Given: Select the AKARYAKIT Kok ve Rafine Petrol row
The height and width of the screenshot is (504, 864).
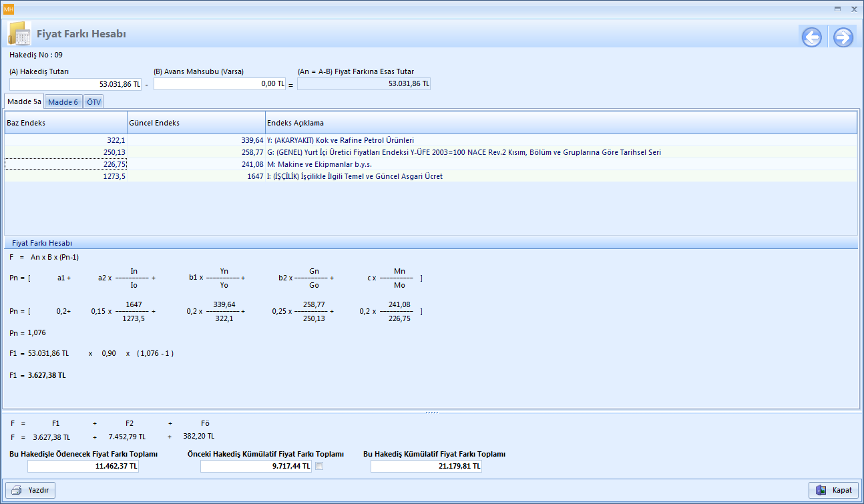Looking at the screenshot, I should click(341, 140).
